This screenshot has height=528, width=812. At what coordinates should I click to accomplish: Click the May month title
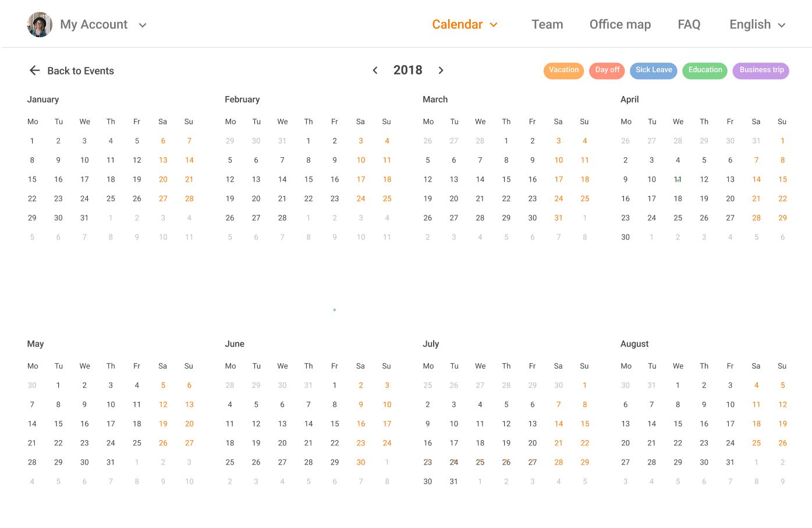(36, 344)
